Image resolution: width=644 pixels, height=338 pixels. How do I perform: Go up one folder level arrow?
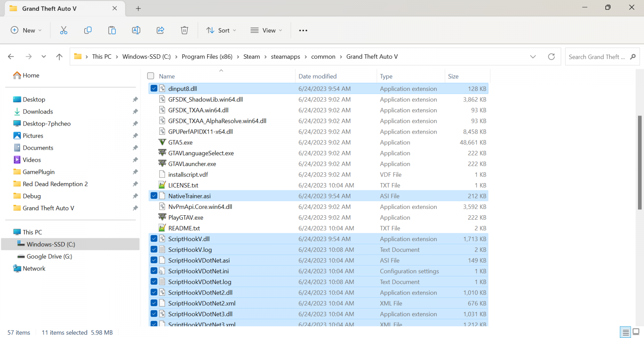[59, 57]
